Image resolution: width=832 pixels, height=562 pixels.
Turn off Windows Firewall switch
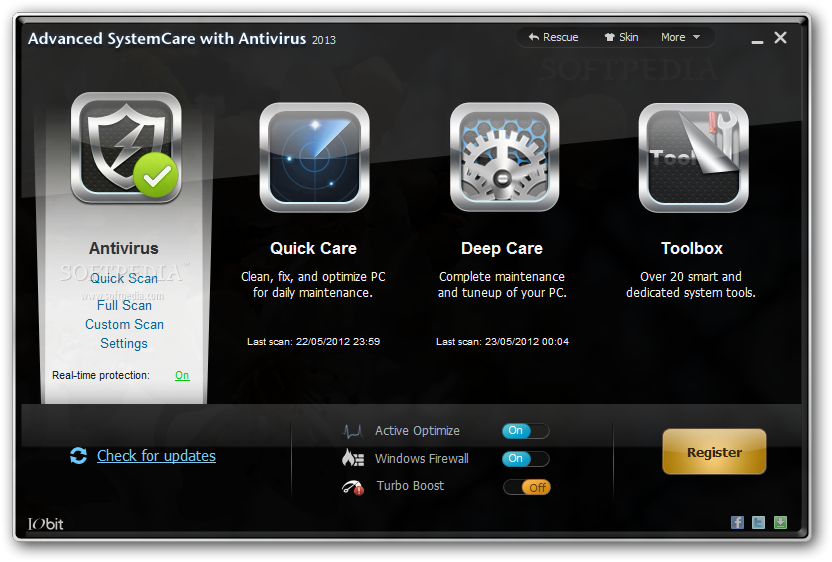525,459
